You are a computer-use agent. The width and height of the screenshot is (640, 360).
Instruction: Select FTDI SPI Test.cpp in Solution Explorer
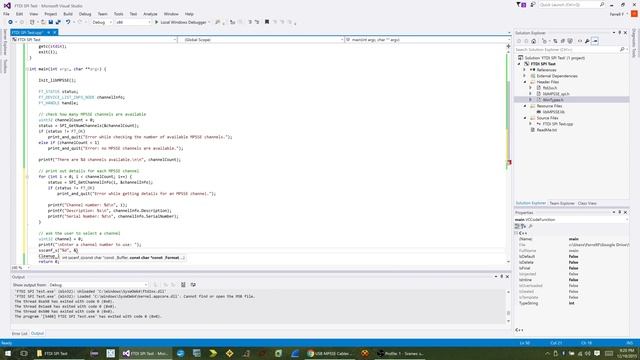(x=558, y=124)
